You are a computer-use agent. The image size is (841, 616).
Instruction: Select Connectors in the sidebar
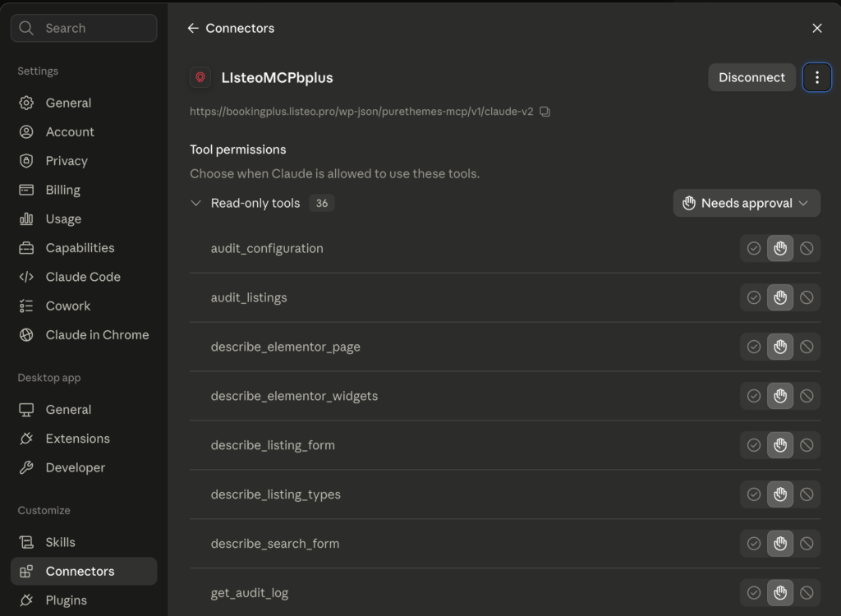pos(84,572)
